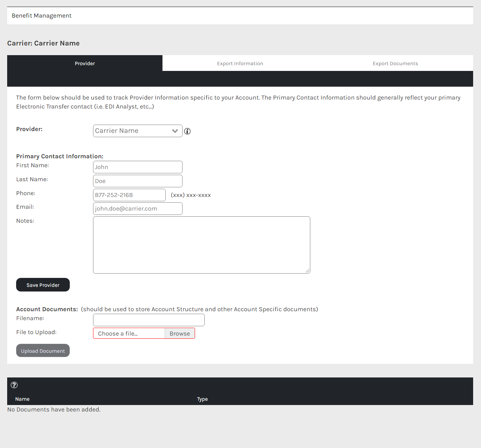
Task: Click the Upload Document button
Action: 43,351
